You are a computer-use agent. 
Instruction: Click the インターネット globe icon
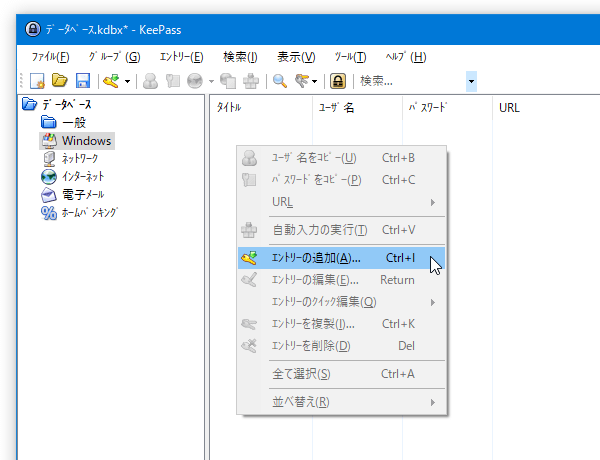tap(49, 177)
